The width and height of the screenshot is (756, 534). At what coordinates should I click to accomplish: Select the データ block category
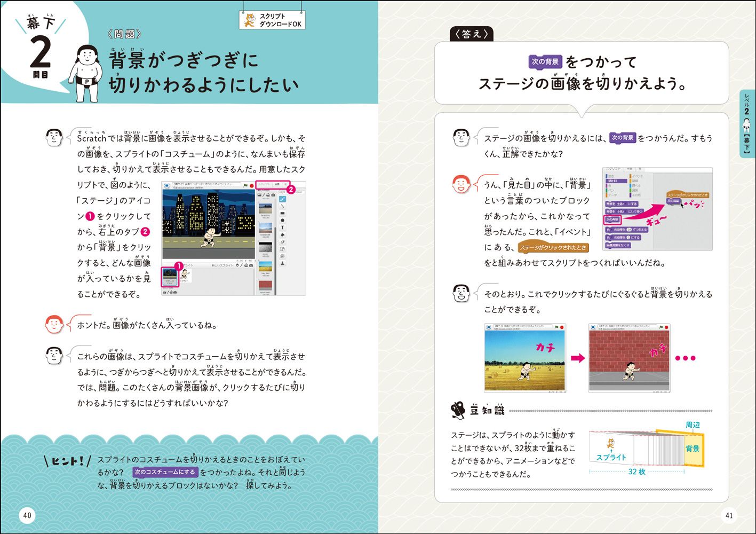click(611, 195)
